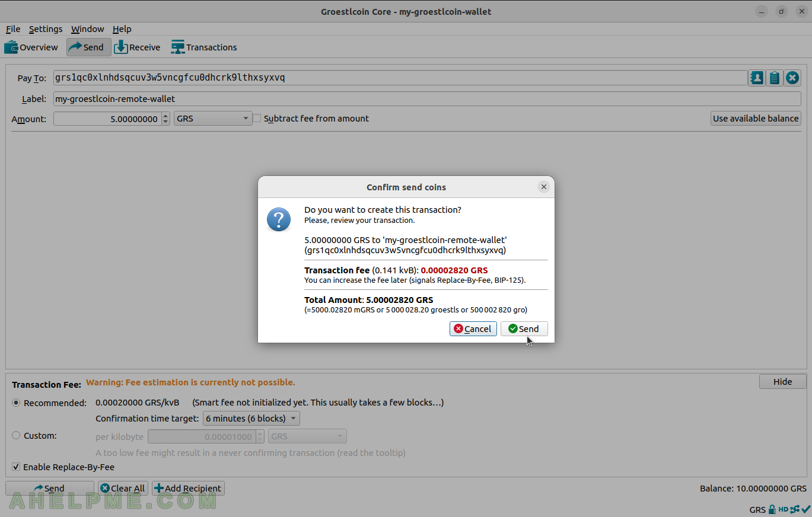
Task: Open the File menu
Action: pyautogui.click(x=13, y=29)
